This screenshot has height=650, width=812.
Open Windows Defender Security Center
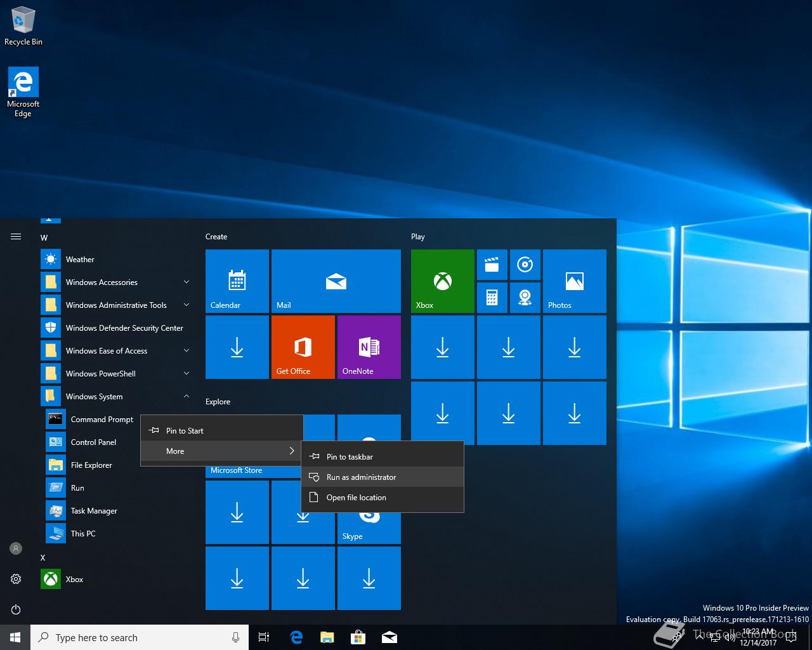117,328
